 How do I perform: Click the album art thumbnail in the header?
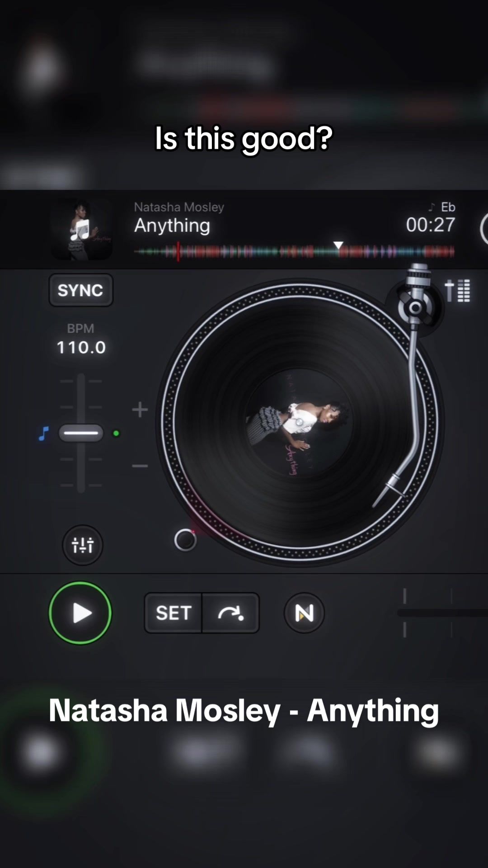82,230
